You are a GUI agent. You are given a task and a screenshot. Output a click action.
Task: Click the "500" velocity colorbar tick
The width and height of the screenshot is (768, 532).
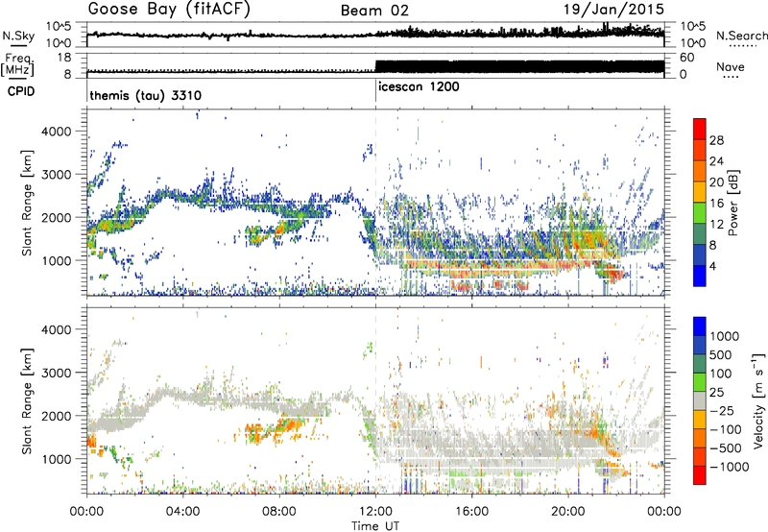[x=723, y=354]
